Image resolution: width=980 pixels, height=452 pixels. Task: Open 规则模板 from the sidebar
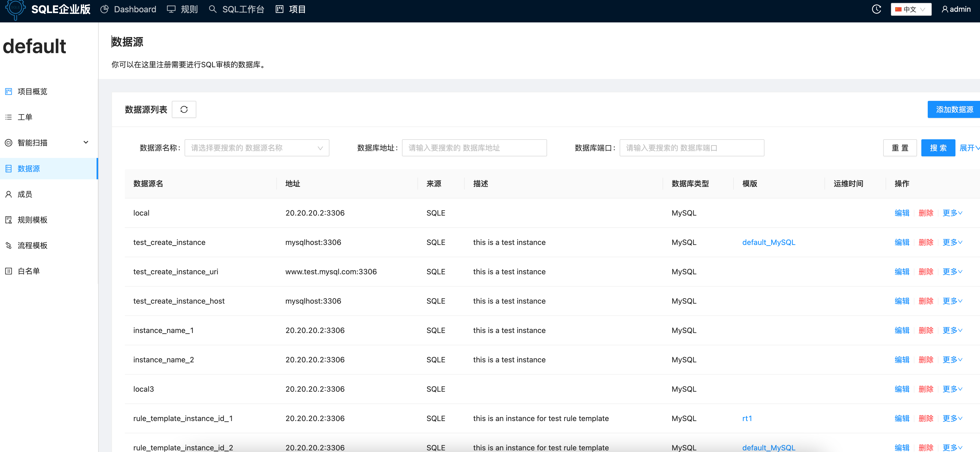tap(32, 220)
